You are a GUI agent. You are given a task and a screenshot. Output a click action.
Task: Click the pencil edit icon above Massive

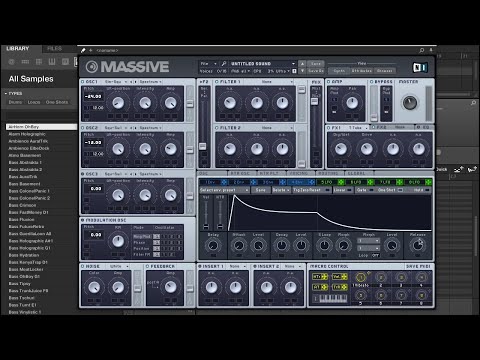click(83, 51)
